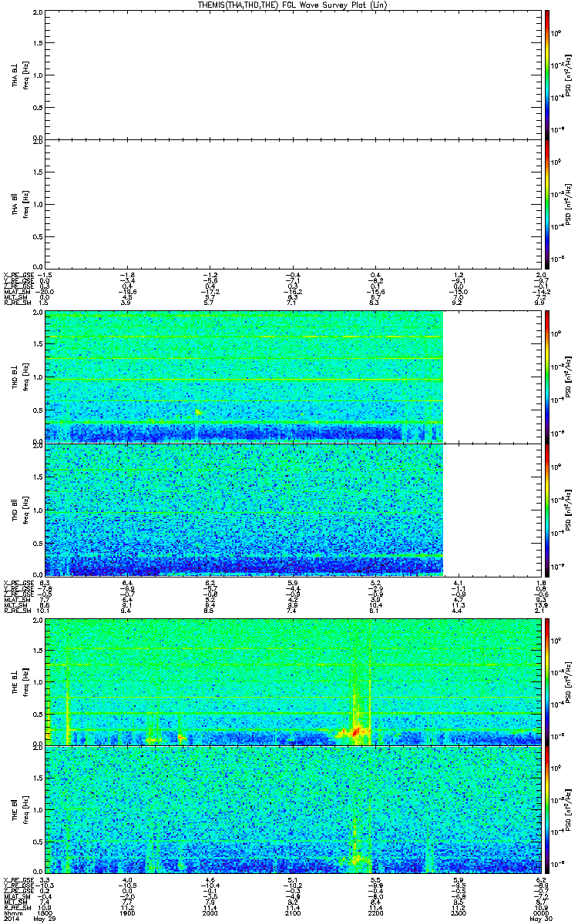Click the PSD [nT²/Hz] label beside THD BL
Viewport: 578px width, 924px height.
point(570,377)
